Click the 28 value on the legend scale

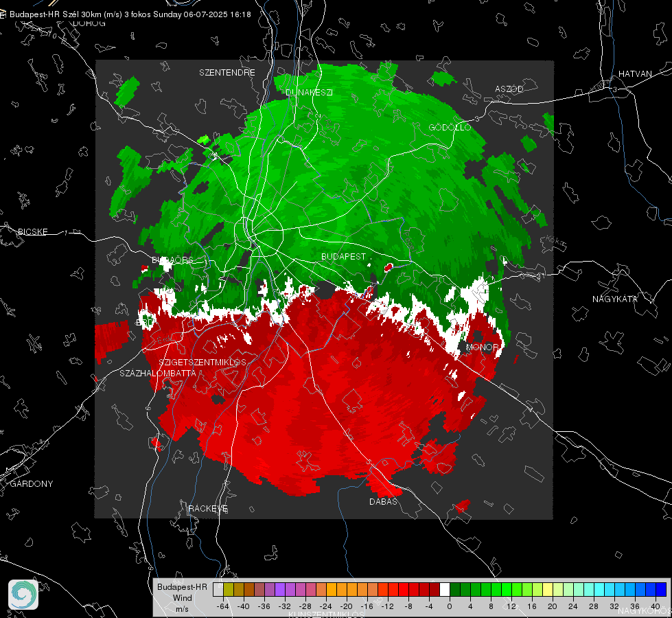(593, 606)
